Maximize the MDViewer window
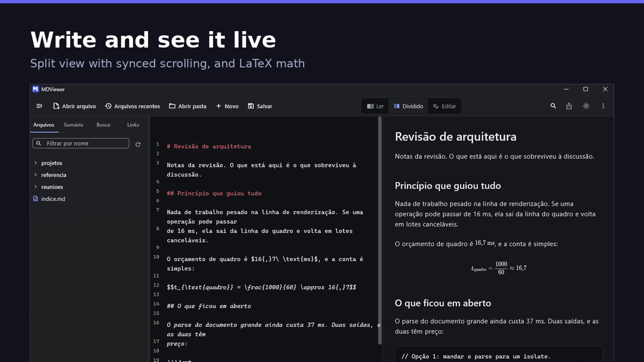The width and height of the screenshot is (644, 362). 586,89
